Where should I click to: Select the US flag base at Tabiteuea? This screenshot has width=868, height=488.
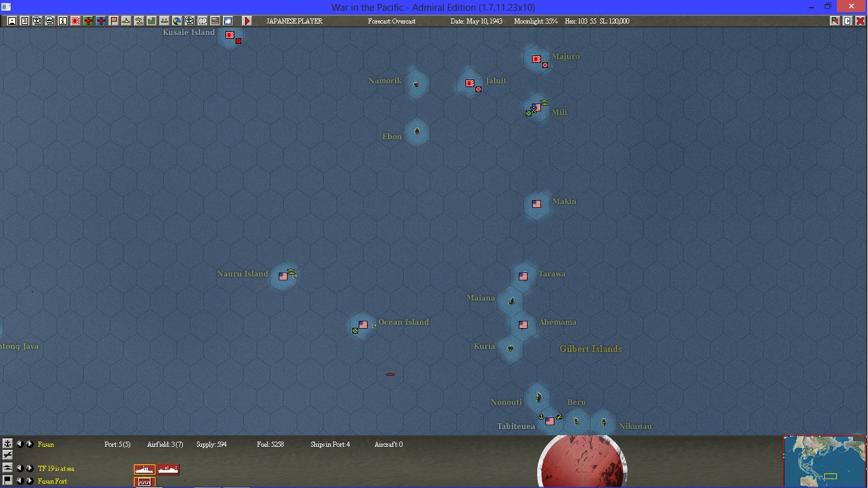click(550, 421)
